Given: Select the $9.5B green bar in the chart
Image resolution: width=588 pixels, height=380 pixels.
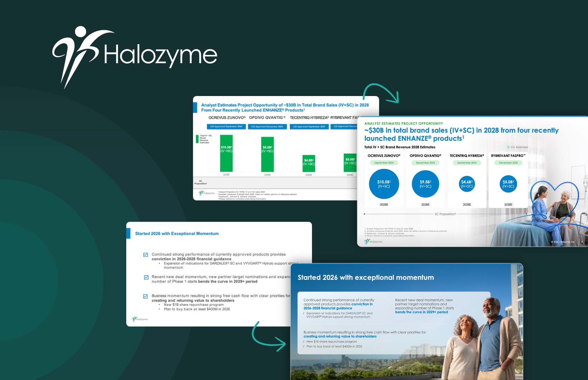Looking at the screenshot, I should point(267,154).
